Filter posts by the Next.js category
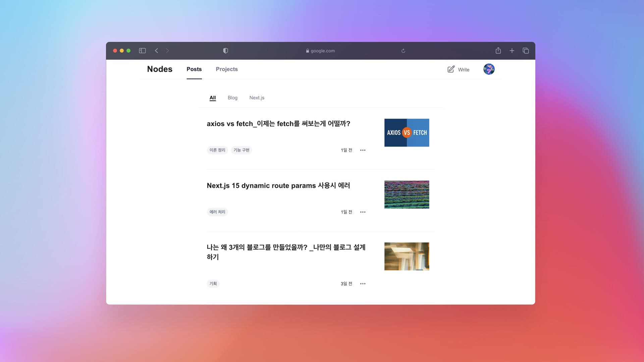Image resolution: width=644 pixels, height=362 pixels. [257, 98]
